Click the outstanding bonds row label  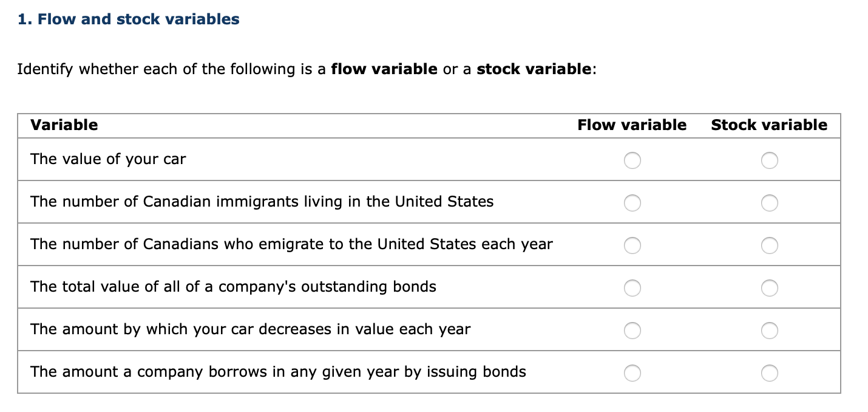tap(233, 287)
